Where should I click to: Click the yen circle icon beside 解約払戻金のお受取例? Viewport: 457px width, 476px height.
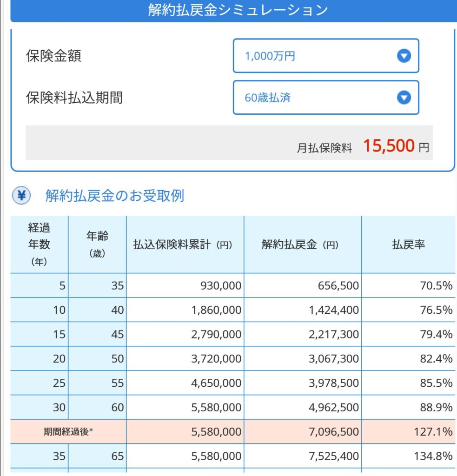point(21,196)
